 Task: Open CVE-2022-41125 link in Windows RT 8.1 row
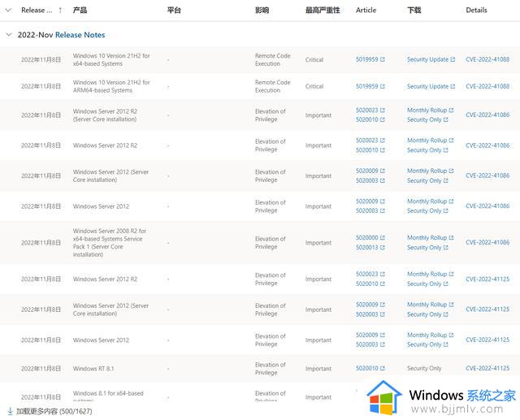(487, 368)
